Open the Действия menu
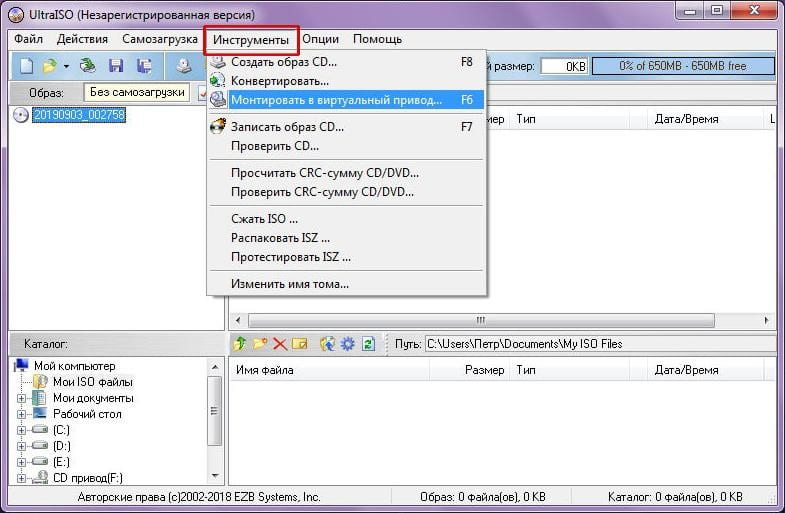 [82, 39]
